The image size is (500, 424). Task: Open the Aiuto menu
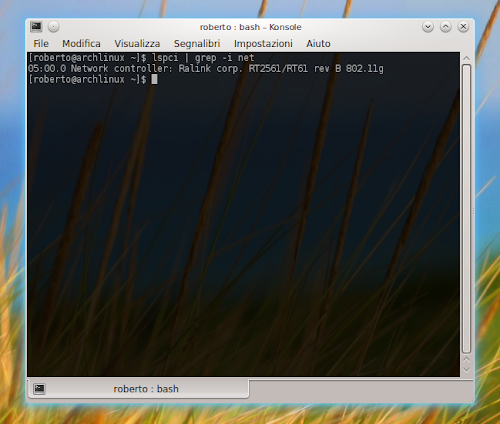tap(318, 44)
